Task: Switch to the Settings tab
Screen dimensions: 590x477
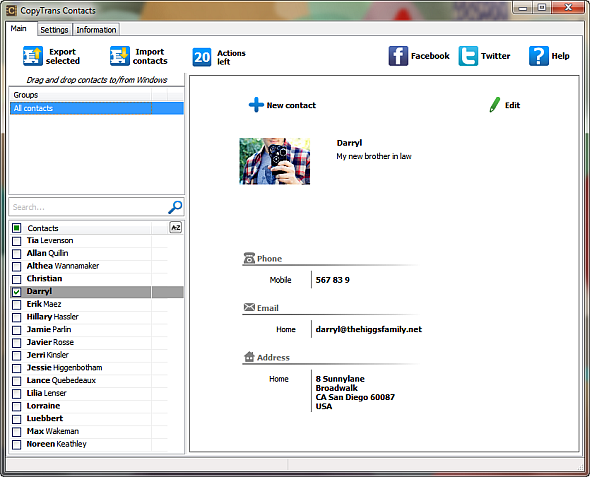Action: 54,30
